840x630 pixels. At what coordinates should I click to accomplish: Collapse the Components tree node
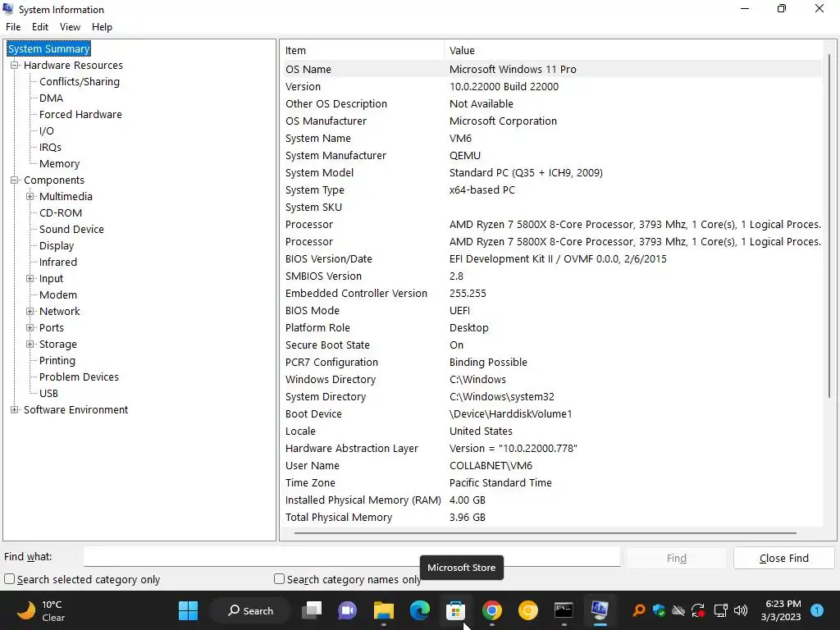click(15, 180)
